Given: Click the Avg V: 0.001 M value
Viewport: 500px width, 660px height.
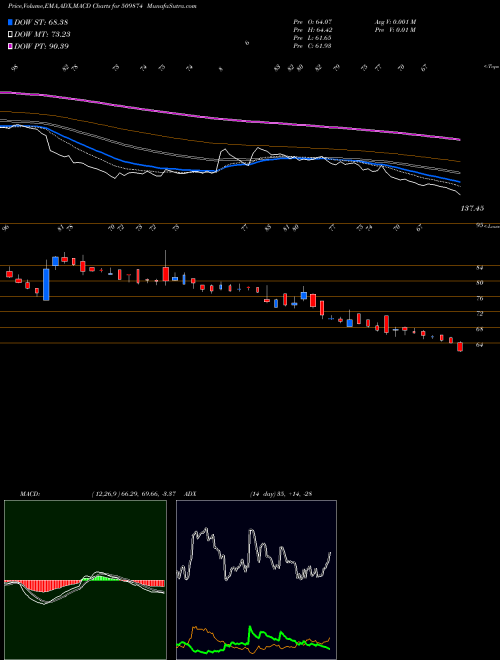Looking at the screenshot, I should 395,22.
